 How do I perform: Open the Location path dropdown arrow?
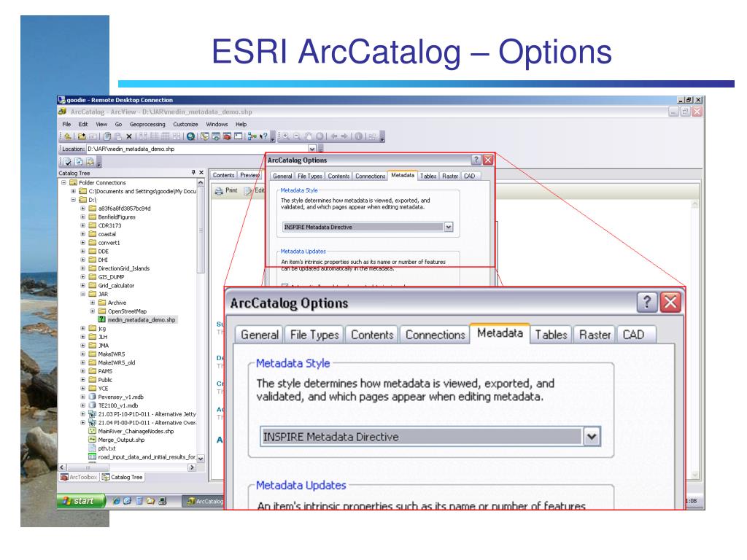click(x=311, y=149)
